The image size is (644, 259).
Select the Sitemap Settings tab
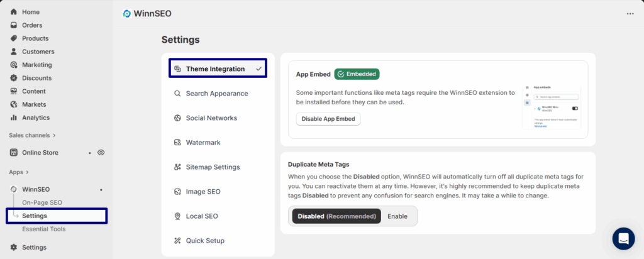218,167
